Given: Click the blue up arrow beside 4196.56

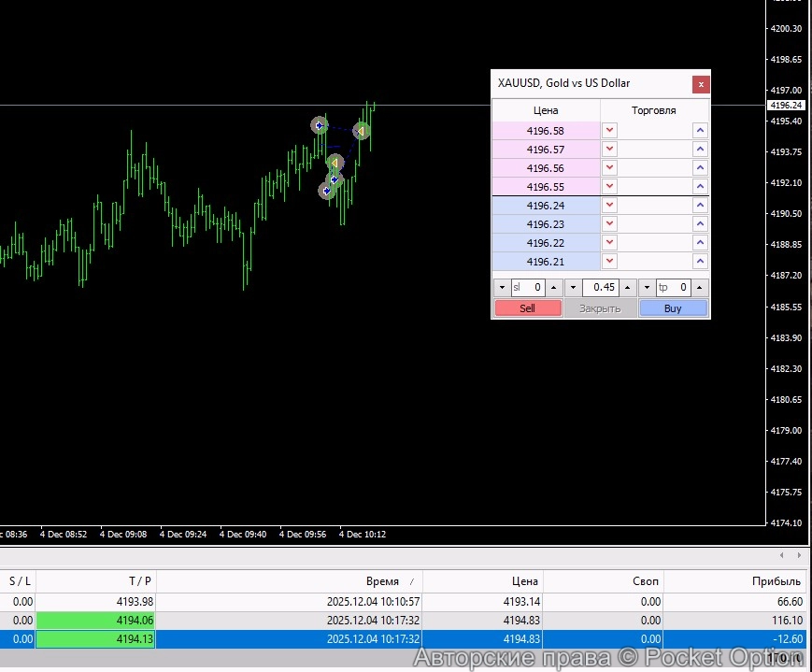Looking at the screenshot, I should (700, 168).
